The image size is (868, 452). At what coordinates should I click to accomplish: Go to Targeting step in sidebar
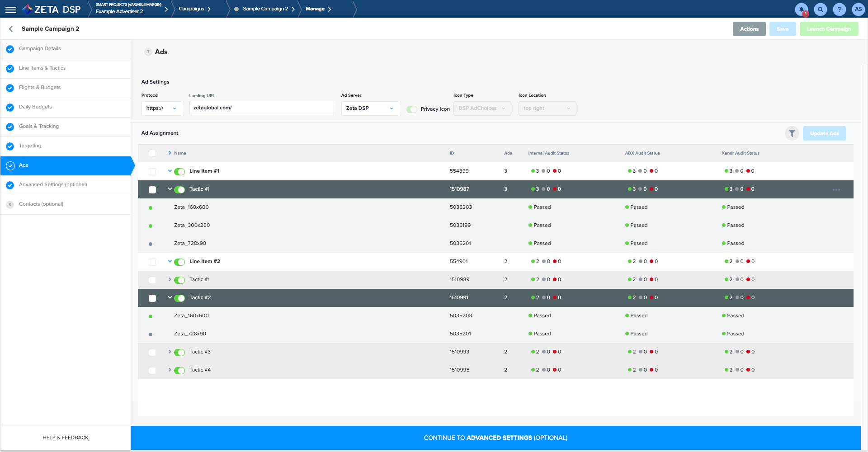[x=30, y=146]
